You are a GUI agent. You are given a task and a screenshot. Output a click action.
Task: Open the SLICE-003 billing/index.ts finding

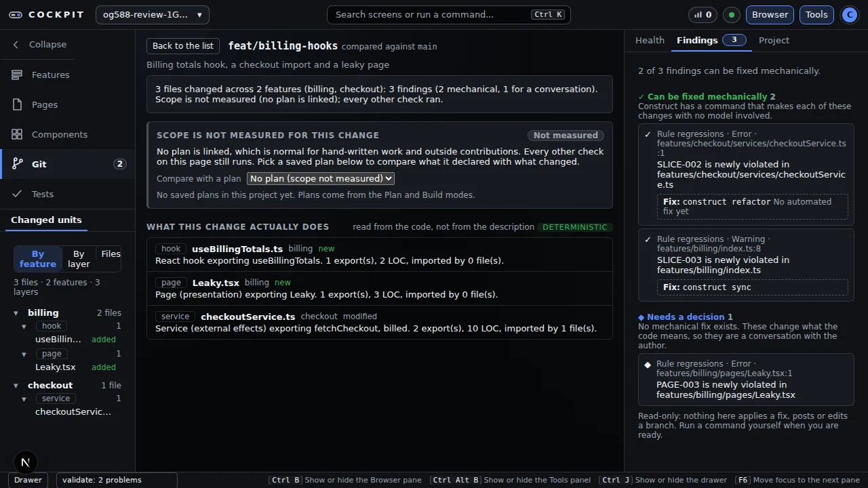(746, 265)
